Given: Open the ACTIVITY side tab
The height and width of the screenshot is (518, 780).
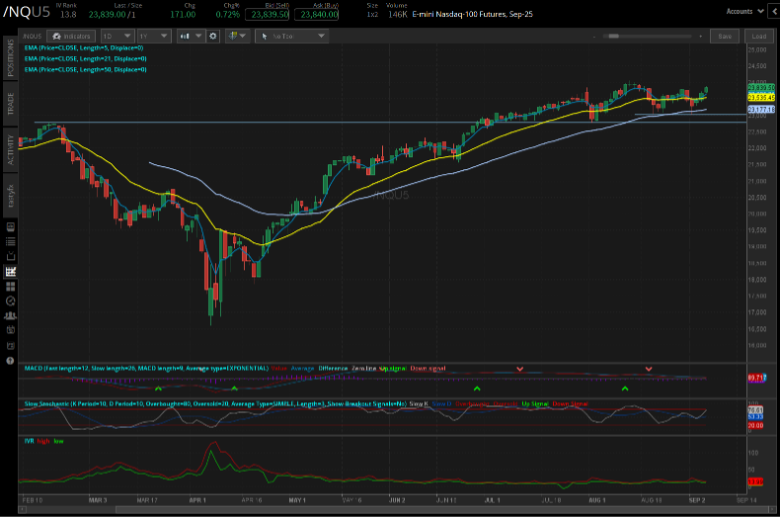Looking at the screenshot, I should tap(10, 149).
